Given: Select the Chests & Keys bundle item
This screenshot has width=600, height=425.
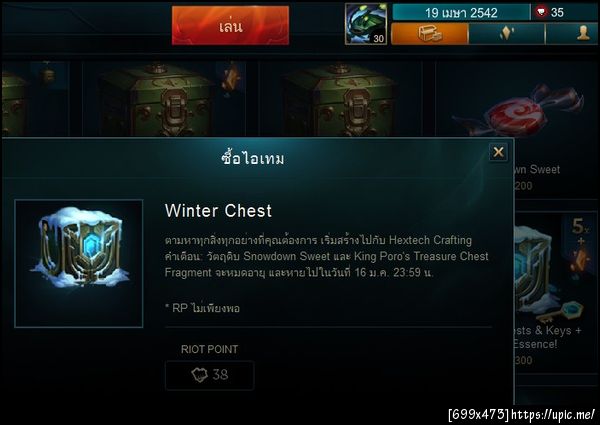Looking at the screenshot, I should click(555, 291).
